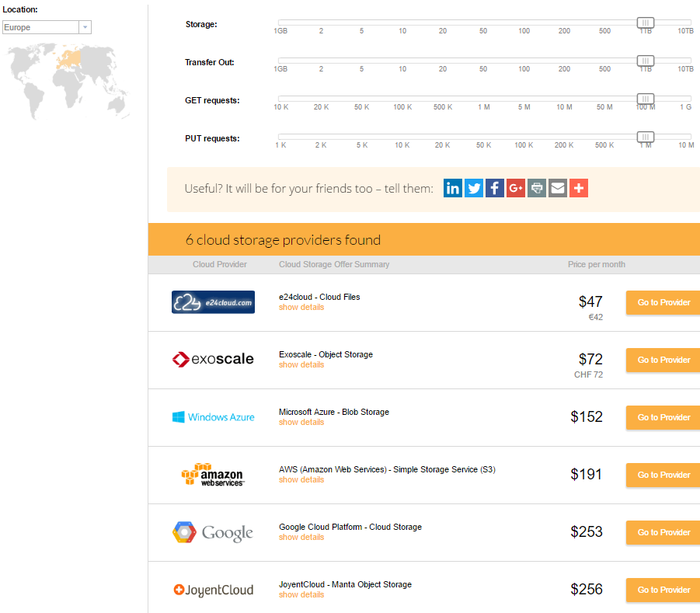Select Europe region on world map
Viewport: 700px width, 613px height.
coord(69,59)
